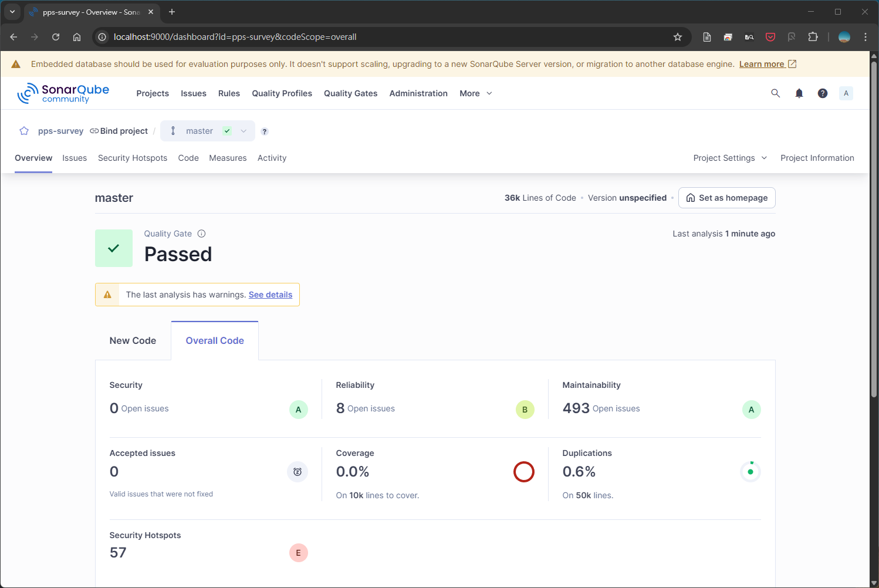
Task: Expand the master branch selector
Action: (x=208, y=131)
